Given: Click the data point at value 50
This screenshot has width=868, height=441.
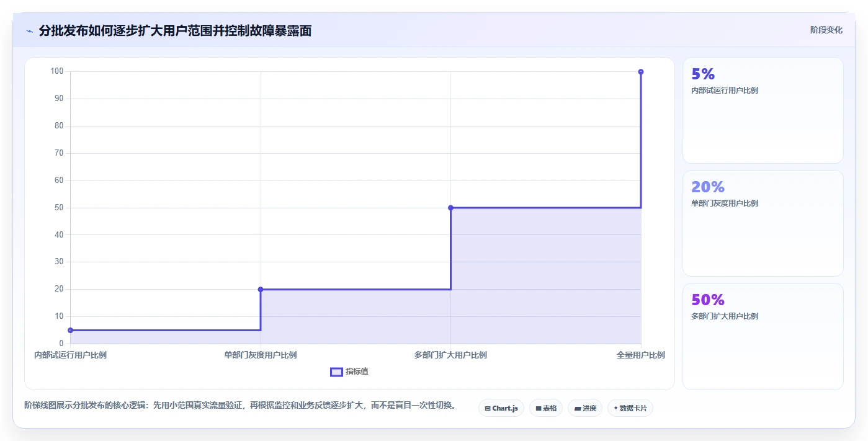Looking at the screenshot, I should (450, 208).
